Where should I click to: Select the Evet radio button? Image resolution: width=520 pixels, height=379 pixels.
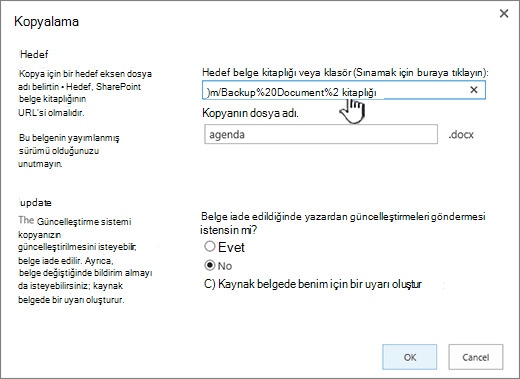pyautogui.click(x=210, y=247)
